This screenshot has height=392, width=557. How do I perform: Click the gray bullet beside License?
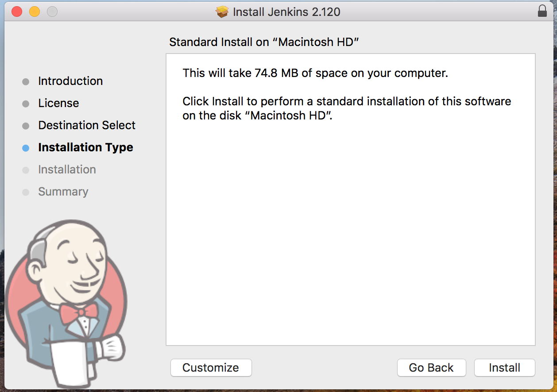tap(26, 104)
